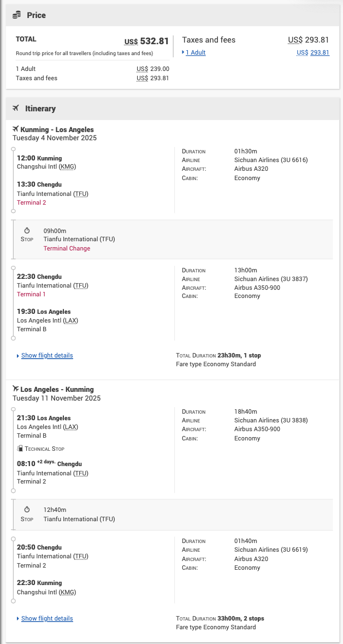Open Show flight details for Los Angeles - Kunming
The height and width of the screenshot is (644, 343).
pos(47,618)
